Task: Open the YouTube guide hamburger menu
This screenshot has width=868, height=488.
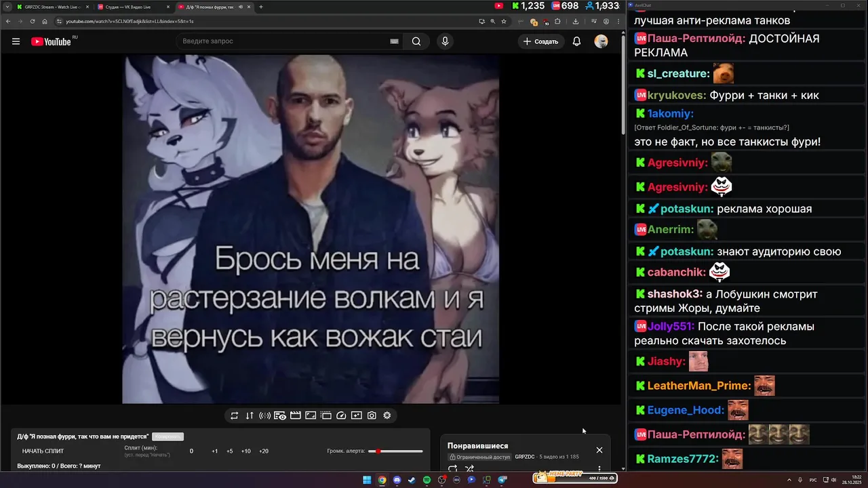Action: click(x=16, y=41)
